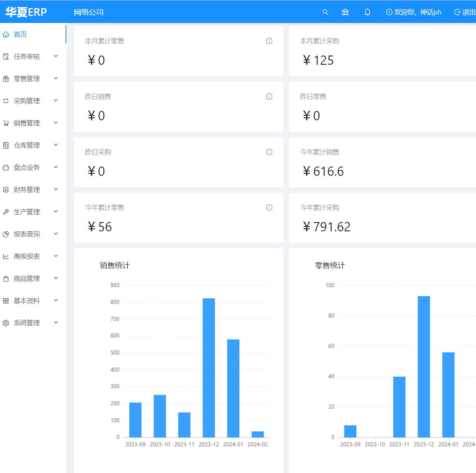This screenshot has width=476, height=473.
Task: Click 2024-01 bar in 销售统计 chart
Action: [233, 388]
